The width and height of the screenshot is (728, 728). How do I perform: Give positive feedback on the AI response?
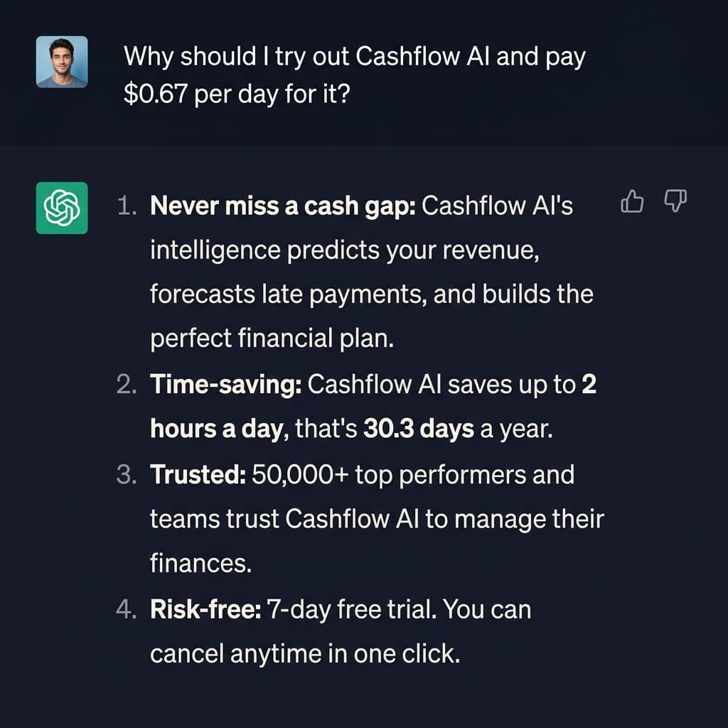[632, 202]
